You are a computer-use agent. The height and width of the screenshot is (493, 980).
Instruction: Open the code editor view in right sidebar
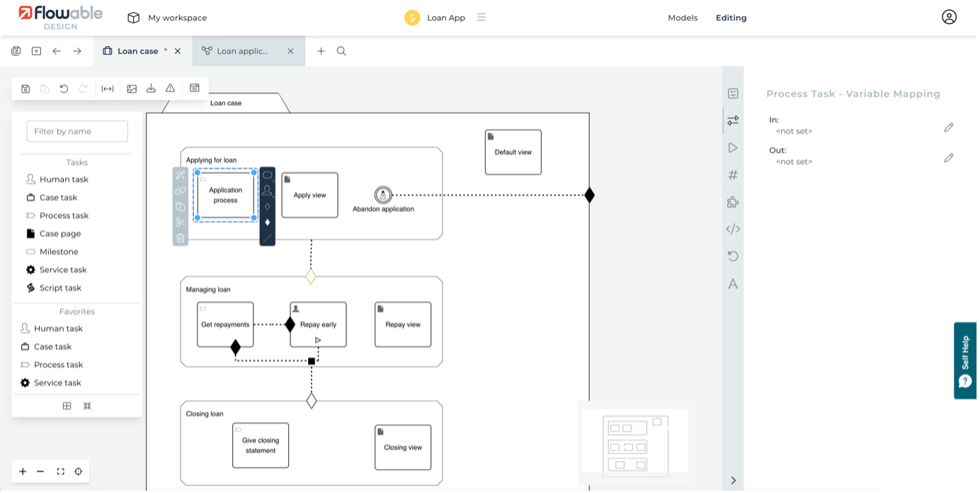coord(733,229)
